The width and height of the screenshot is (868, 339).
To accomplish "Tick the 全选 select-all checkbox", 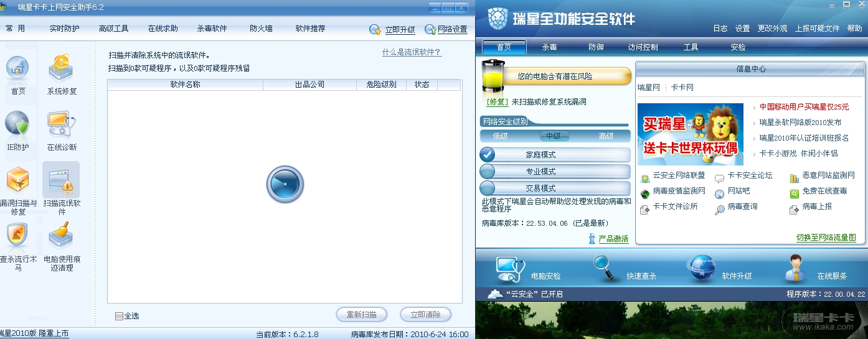I will (x=119, y=316).
